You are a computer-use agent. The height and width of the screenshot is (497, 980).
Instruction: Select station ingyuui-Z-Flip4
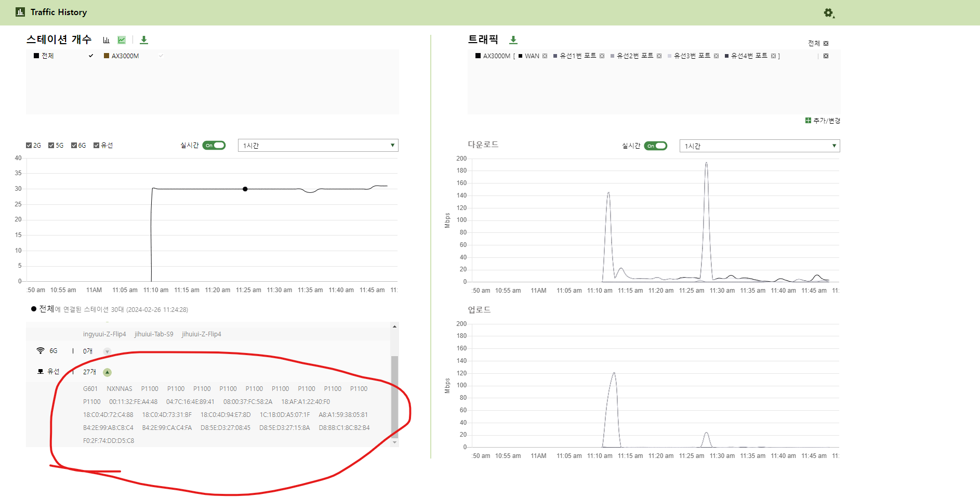104,334
